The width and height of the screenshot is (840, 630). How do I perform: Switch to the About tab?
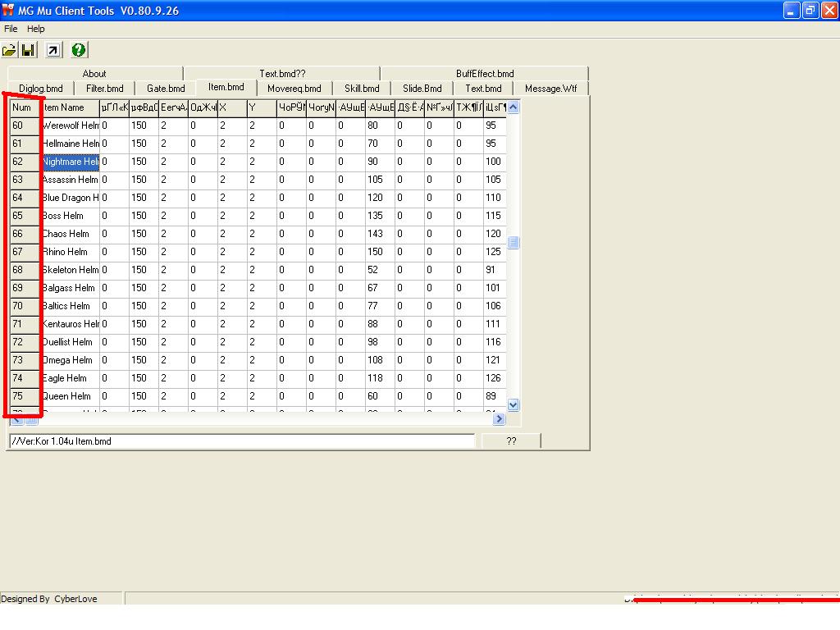coord(95,73)
